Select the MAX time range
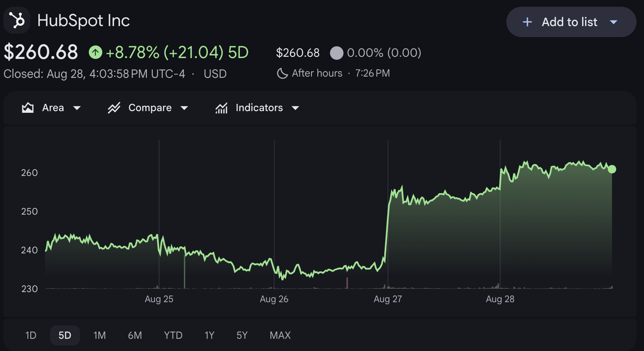This screenshot has height=351, width=644. [280, 335]
